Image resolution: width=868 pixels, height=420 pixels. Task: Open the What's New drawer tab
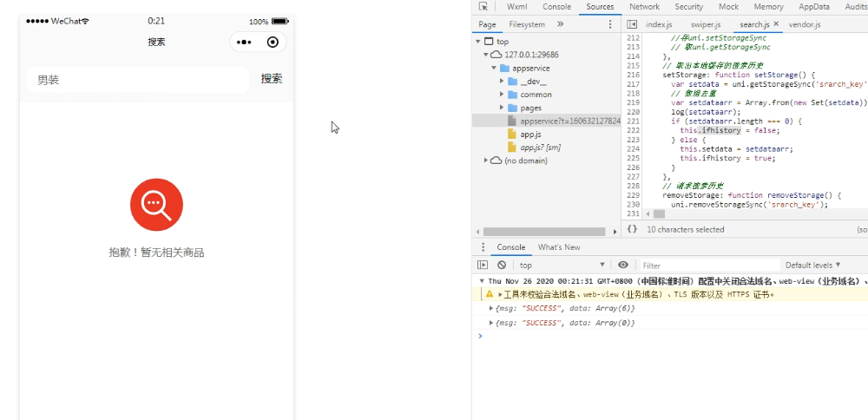point(558,247)
